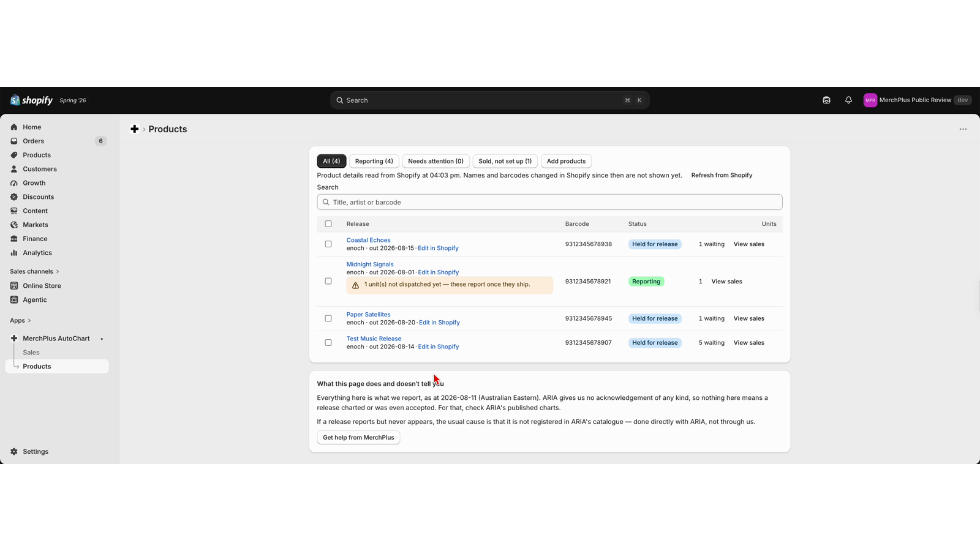Click Refresh from Shopify

coord(722,175)
